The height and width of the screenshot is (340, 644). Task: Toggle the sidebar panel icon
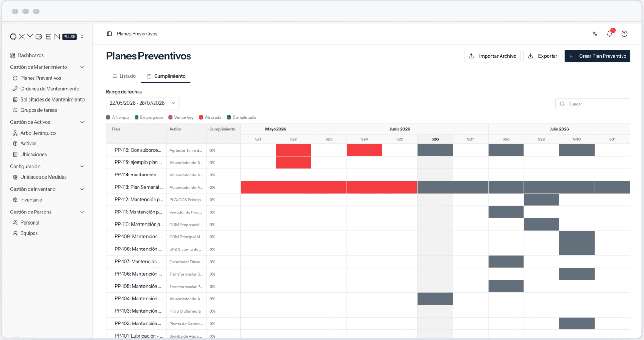point(109,34)
